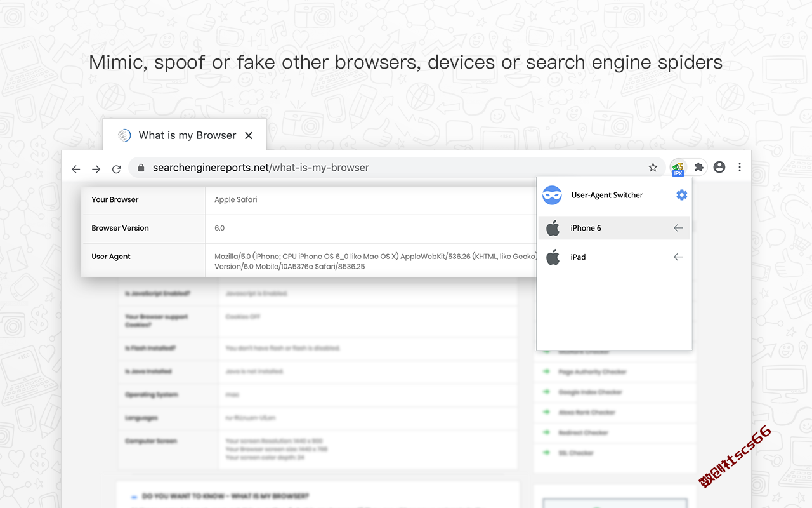Click the Apple logo beside iPhone 6
The width and height of the screenshot is (812, 508).
coord(553,228)
